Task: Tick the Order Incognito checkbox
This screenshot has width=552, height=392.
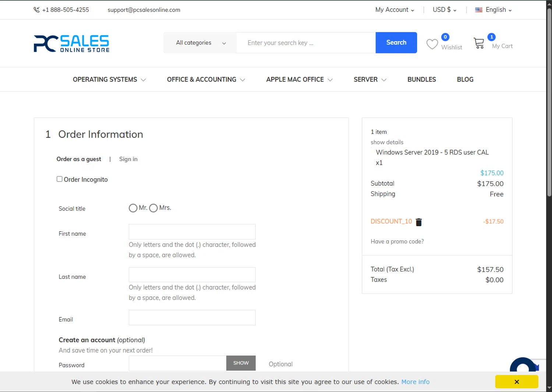Action: 59,179
